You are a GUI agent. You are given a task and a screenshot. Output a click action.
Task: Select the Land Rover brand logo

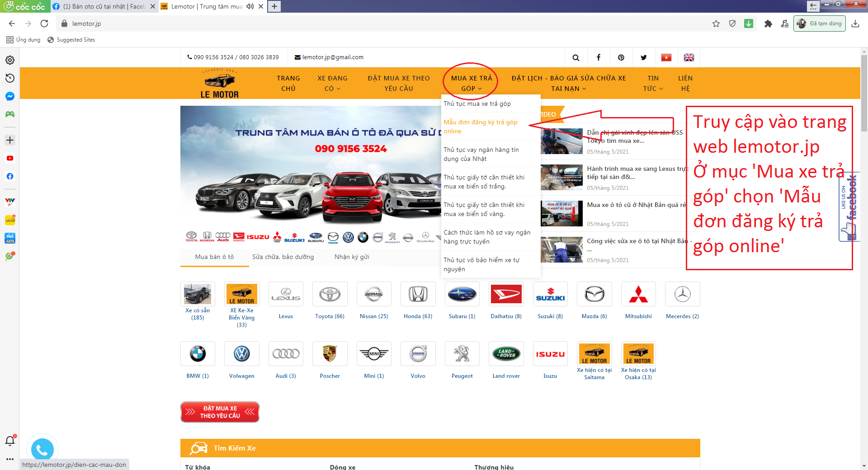pos(506,353)
